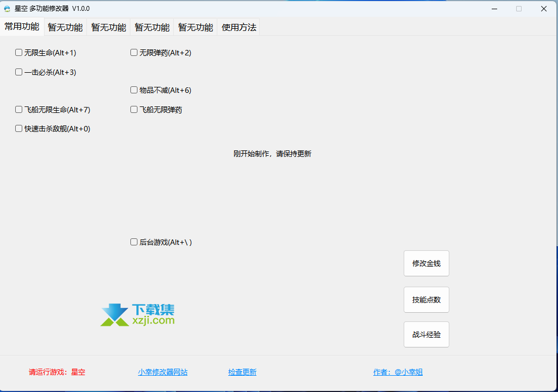Open the 作者: @小幸姐 link
Viewport: 558px width, 392px height.
(398, 372)
